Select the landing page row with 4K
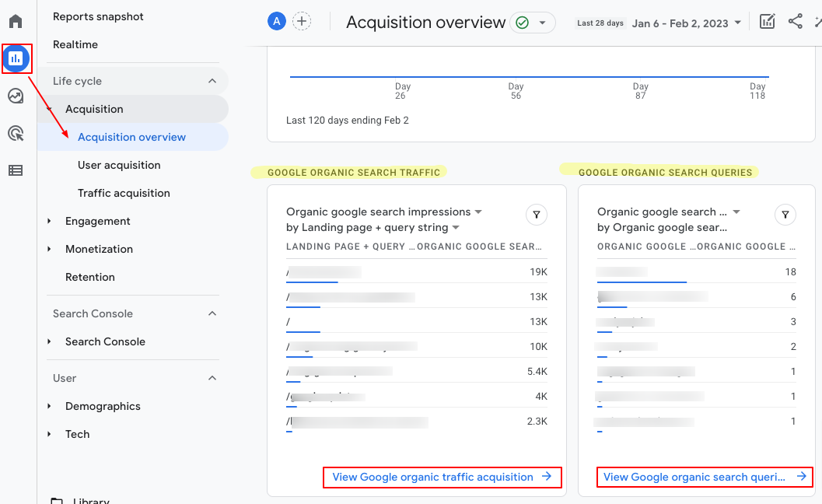Image resolution: width=822 pixels, height=504 pixels. click(x=417, y=397)
